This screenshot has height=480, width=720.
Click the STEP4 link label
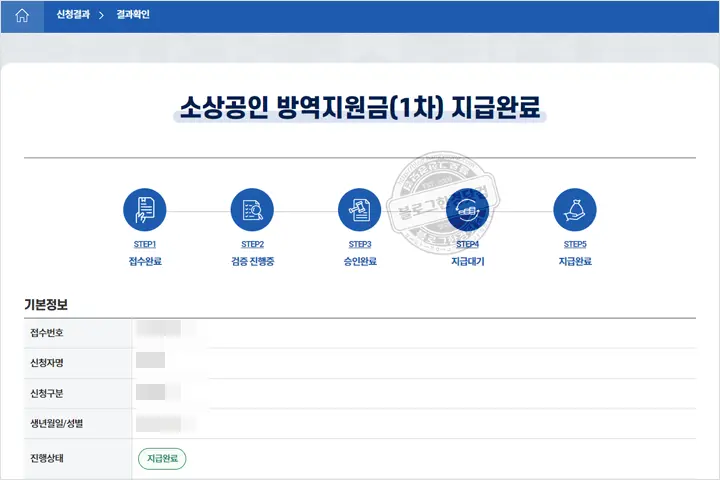[x=467, y=244]
